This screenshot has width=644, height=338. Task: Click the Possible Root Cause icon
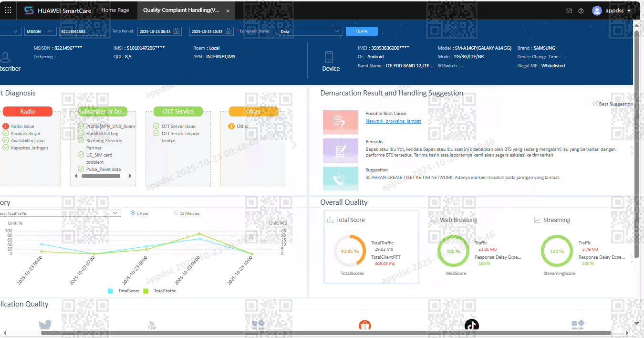[x=340, y=122]
